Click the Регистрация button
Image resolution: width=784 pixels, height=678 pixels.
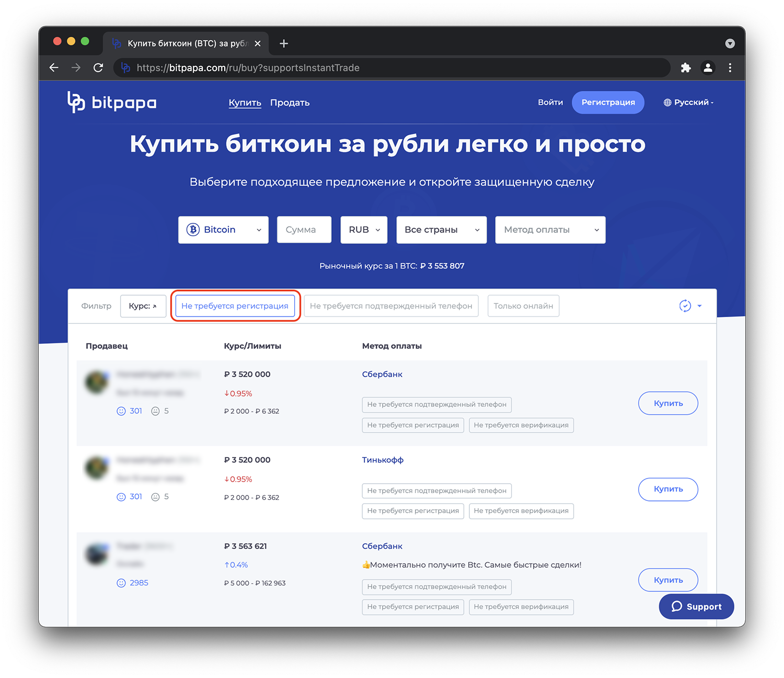coord(608,102)
